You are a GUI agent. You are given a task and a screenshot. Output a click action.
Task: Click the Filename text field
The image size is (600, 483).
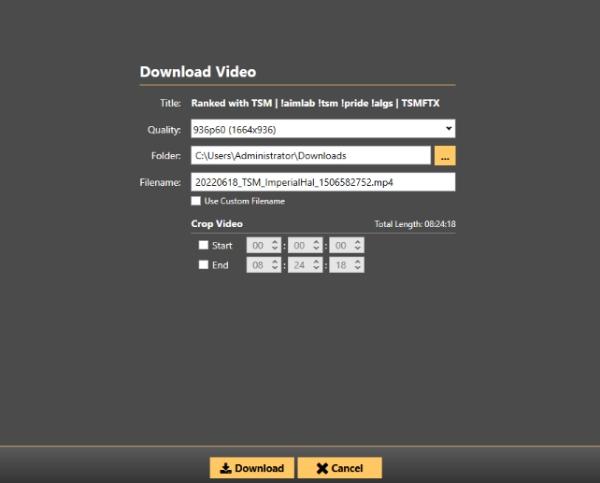[x=323, y=182]
